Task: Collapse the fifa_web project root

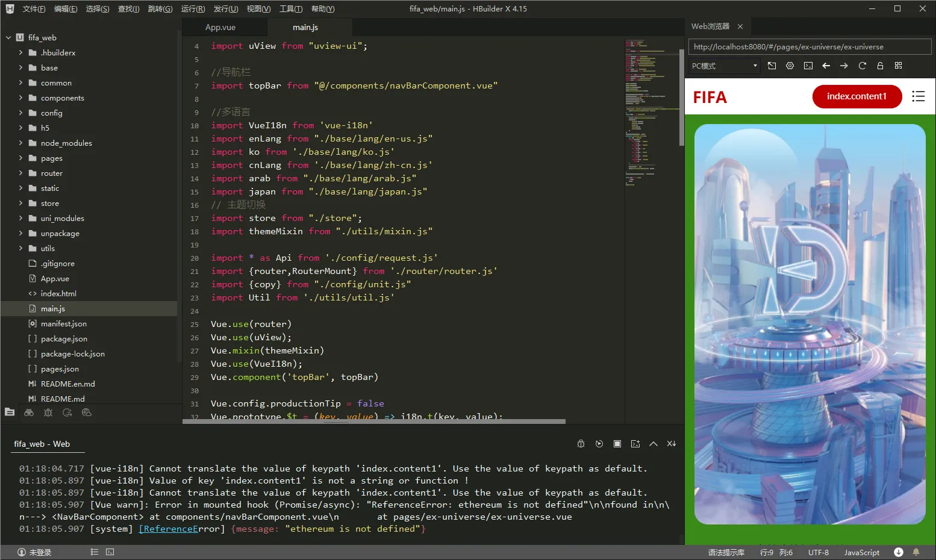Action: point(8,37)
